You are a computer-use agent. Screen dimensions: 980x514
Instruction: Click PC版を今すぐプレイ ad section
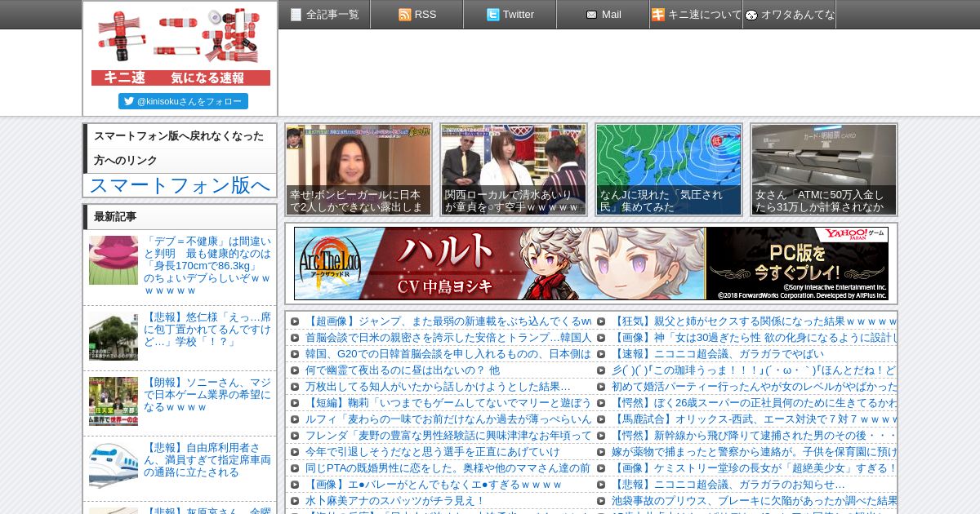pos(797,264)
